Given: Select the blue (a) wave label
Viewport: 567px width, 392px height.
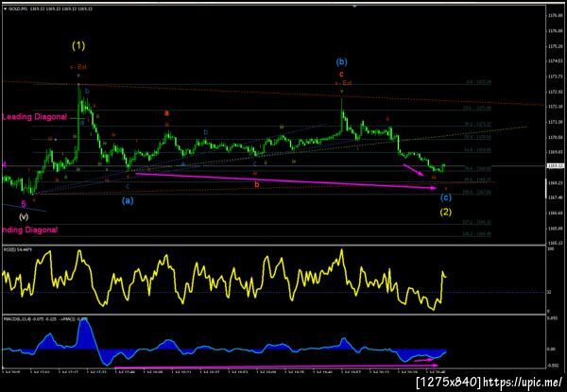Looking at the screenshot, I should 128,201.
